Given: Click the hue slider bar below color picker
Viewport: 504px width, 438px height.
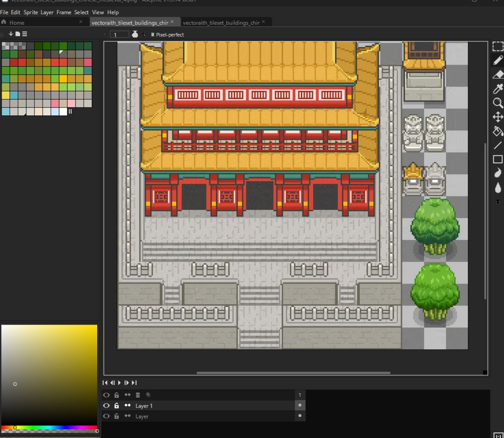Looking at the screenshot, I should 49,427.
